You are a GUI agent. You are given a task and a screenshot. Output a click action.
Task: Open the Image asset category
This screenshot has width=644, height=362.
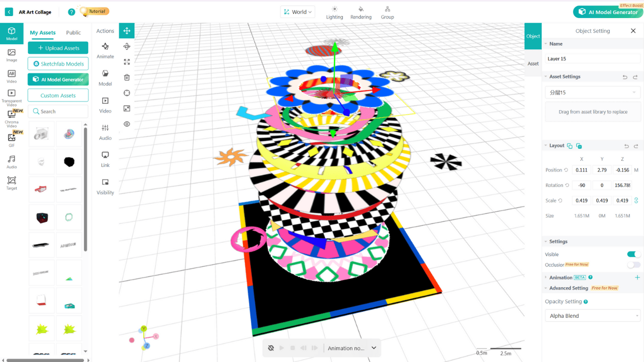coord(11,54)
